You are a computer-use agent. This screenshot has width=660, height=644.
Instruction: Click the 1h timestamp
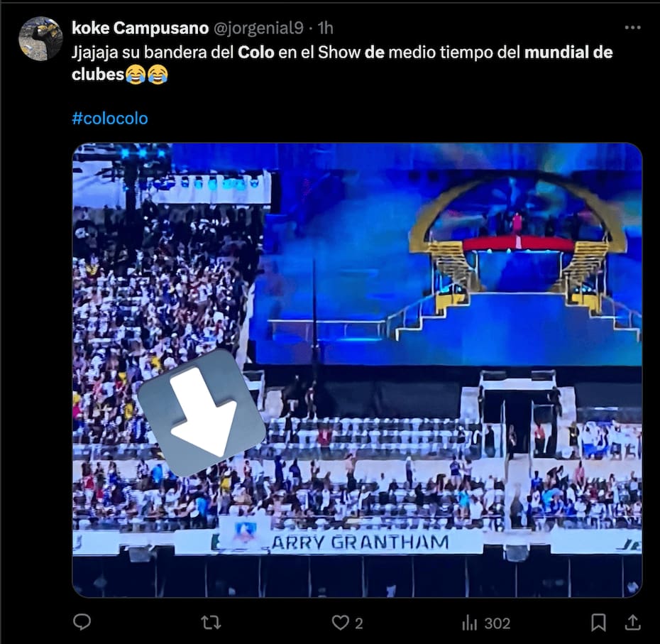click(325, 28)
